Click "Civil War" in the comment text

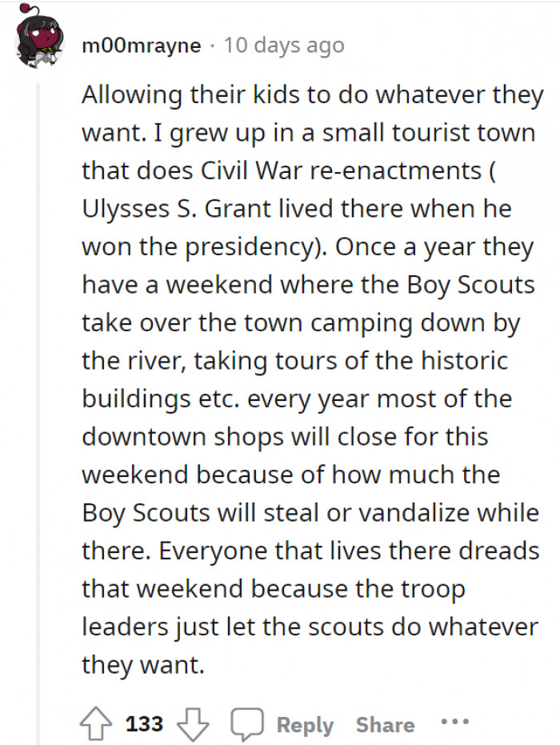(x=251, y=170)
